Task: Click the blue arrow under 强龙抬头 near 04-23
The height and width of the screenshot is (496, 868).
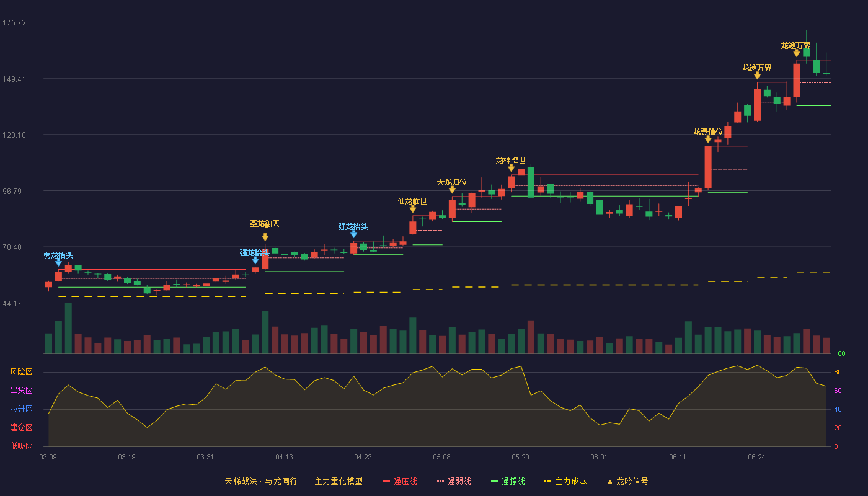Action: [353, 234]
